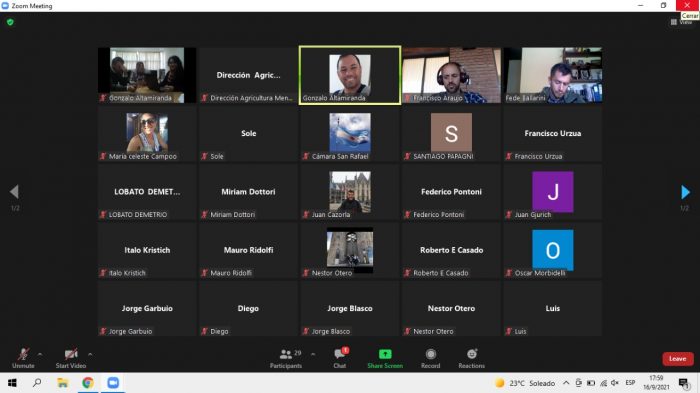This screenshot has width=700, height=393.
Task: Toggle Start Video camera
Action: [x=71, y=359]
